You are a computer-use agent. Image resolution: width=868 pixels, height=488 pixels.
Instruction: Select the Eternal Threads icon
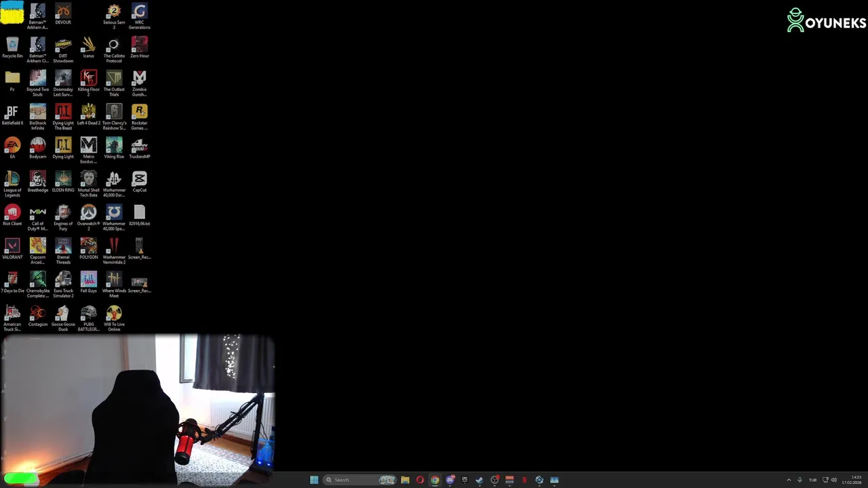click(63, 251)
